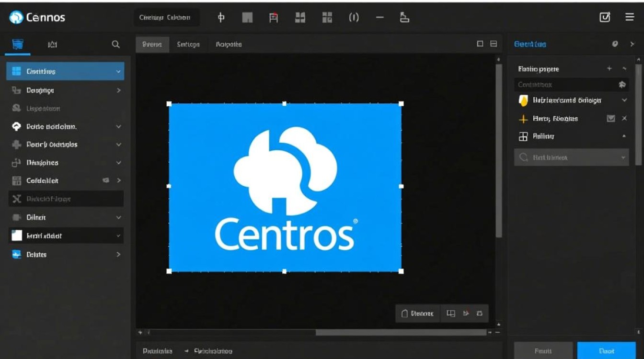Collapse the cloud-icon sidebar row with its chevron
This screenshot has height=359, width=644.
[x=118, y=127]
